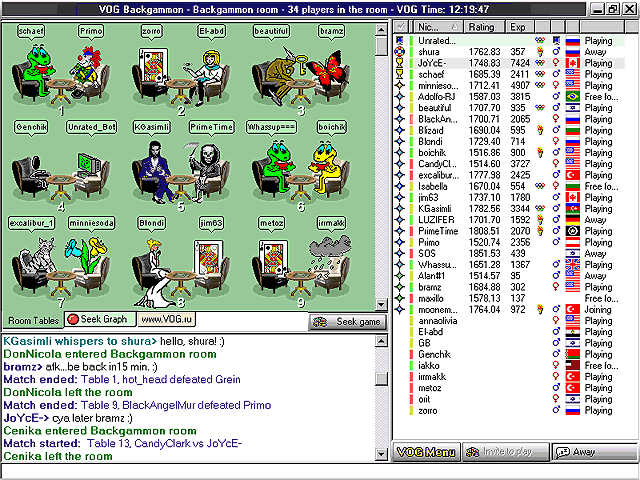The image size is (640, 480).
Task: Open the VOG Menu
Action: [426, 452]
